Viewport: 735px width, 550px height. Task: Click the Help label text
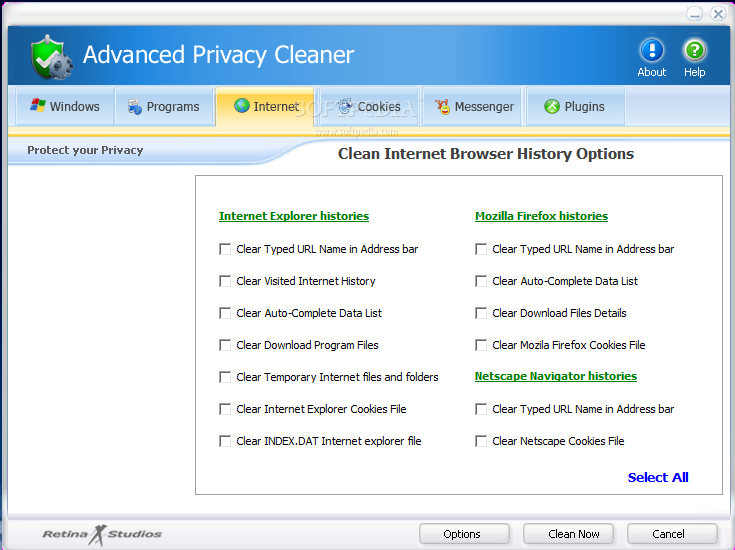(x=694, y=72)
